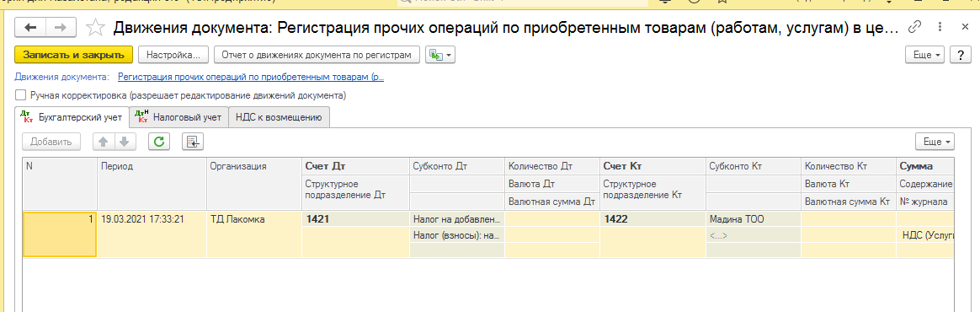This screenshot has height=312, width=980.
Task: Open Отчет о движениях документа по регистрам
Action: pos(317,55)
